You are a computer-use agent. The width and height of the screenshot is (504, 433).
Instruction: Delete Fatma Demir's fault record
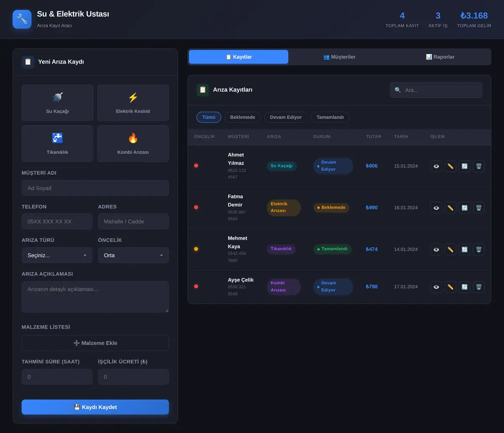pyautogui.click(x=479, y=208)
